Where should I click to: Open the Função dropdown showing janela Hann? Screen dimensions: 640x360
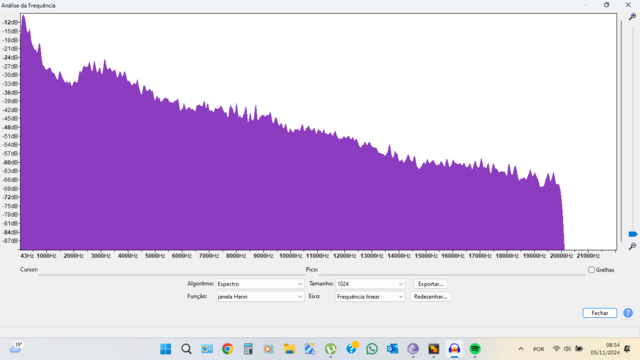pyautogui.click(x=260, y=297)
